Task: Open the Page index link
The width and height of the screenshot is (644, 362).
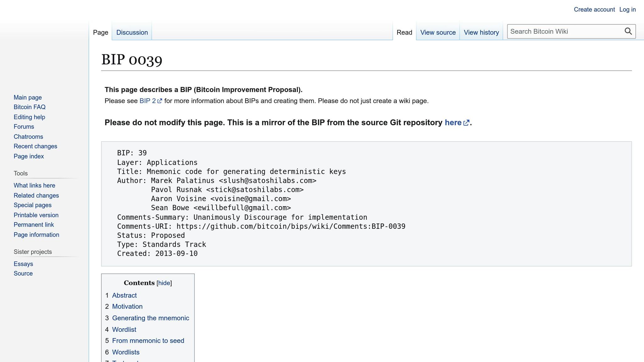Action: click(29, 156)
